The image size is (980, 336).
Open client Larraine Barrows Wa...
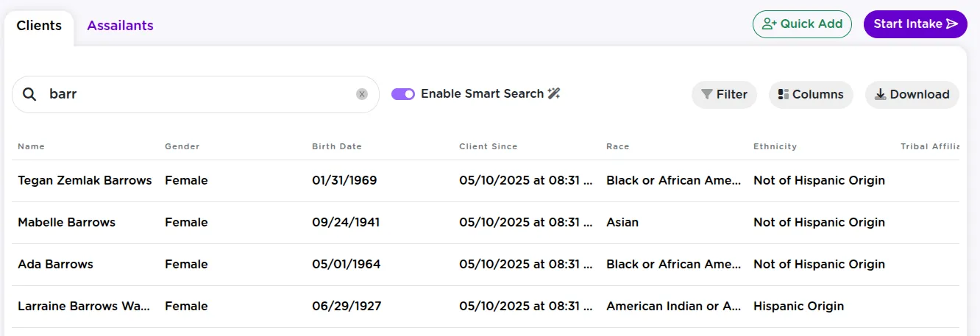click(85, 306)
